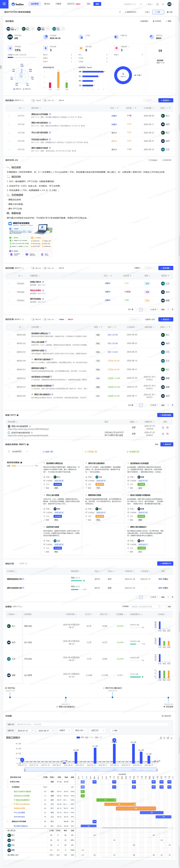Open the 添加问题 dropdown button
Image resolution: width=180 pixels, height=868 pixels.
[166, 268]
